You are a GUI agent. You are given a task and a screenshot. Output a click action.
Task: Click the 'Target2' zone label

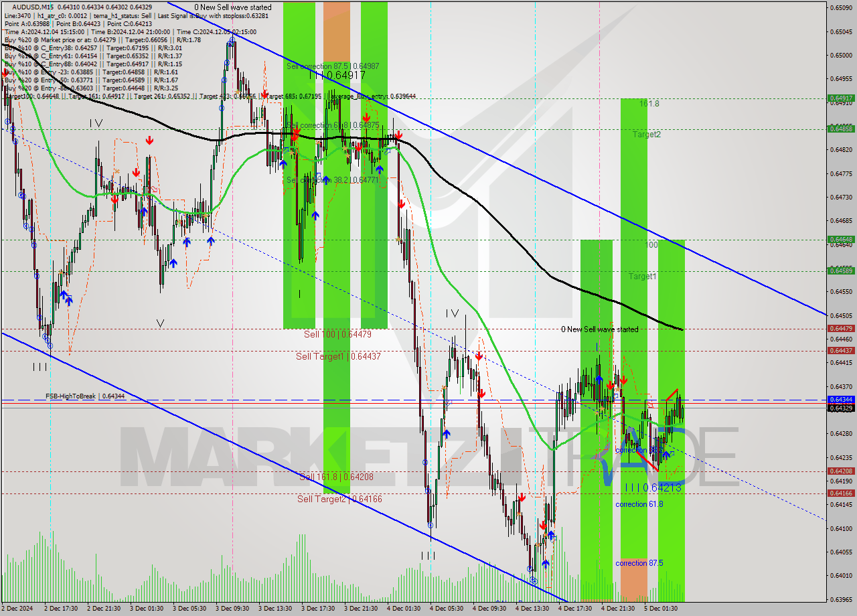point(647,135)
